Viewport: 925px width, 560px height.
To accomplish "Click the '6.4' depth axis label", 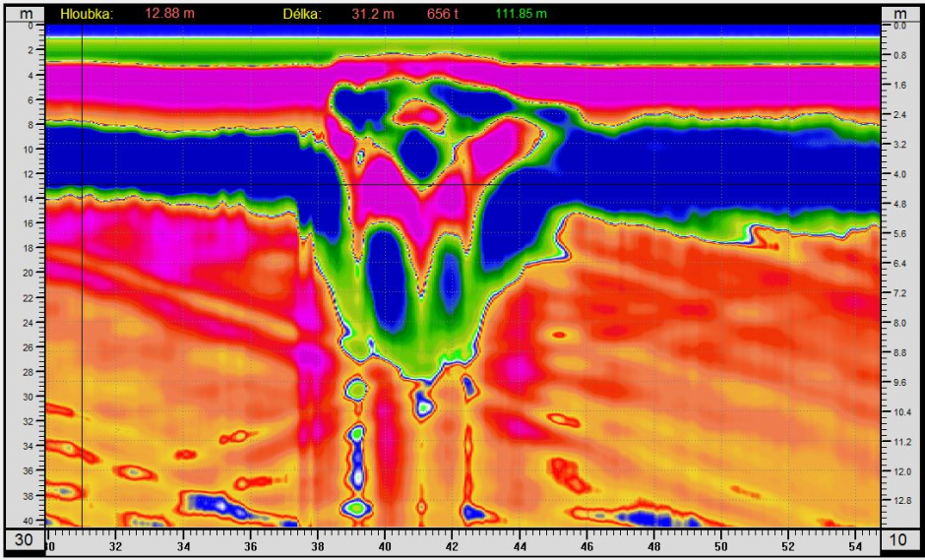I will tap(899, 263).
